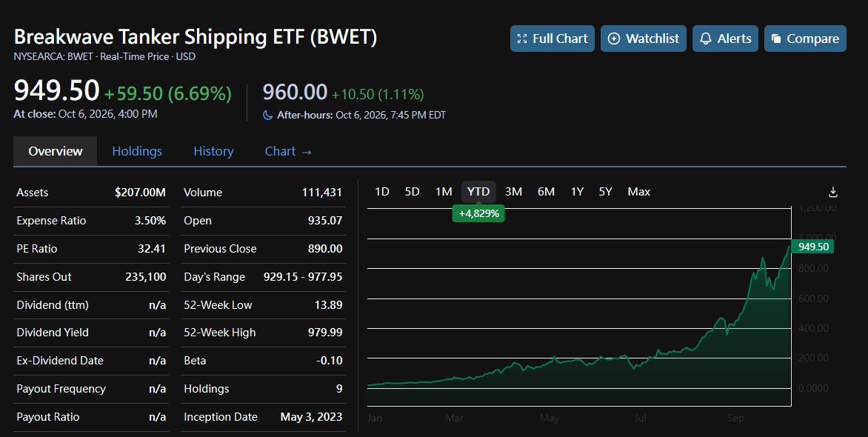
Task: Click the Previous Close value 890.00
Action: pos(325,249)
